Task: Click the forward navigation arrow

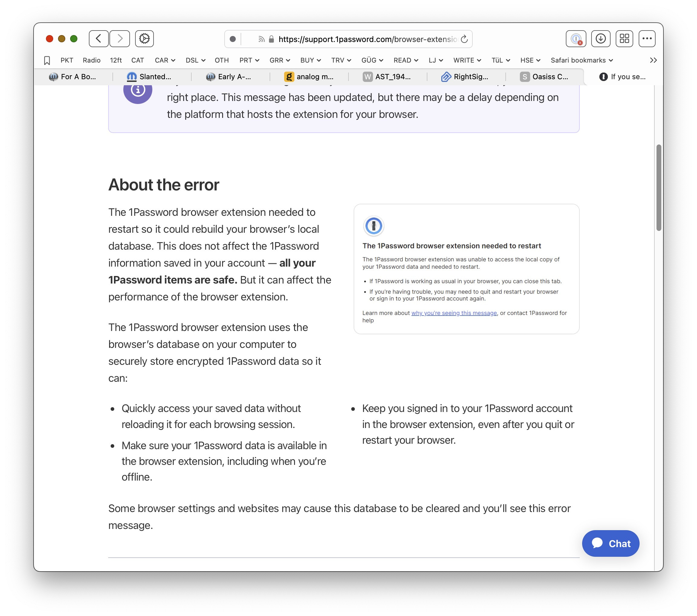Action: coord(120,39)
